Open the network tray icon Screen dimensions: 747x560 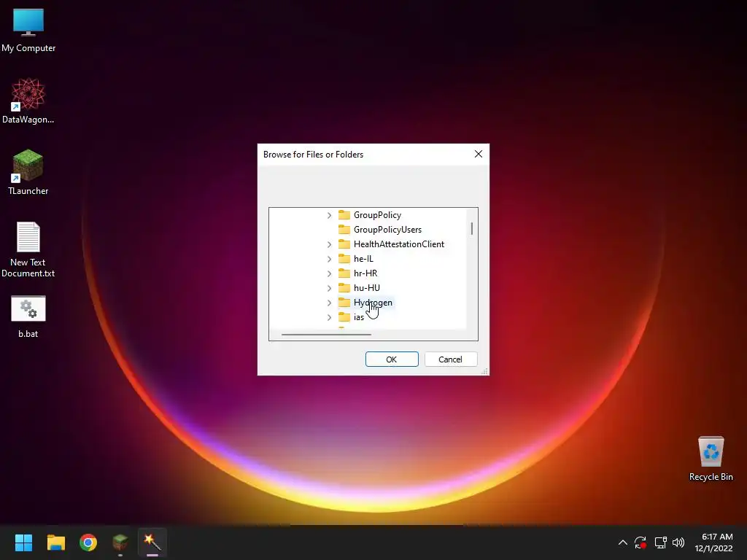660,542
